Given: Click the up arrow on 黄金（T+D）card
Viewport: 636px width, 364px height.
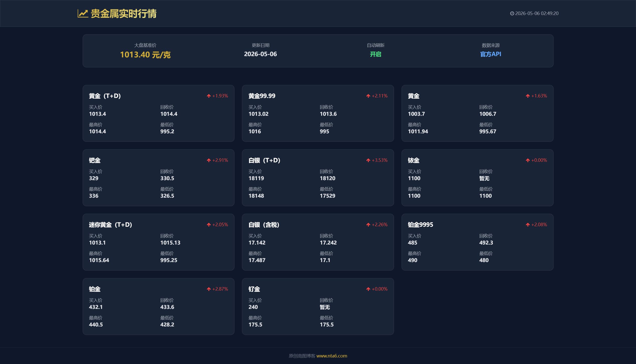Looking at the screenshot, I should pos(209,96).
